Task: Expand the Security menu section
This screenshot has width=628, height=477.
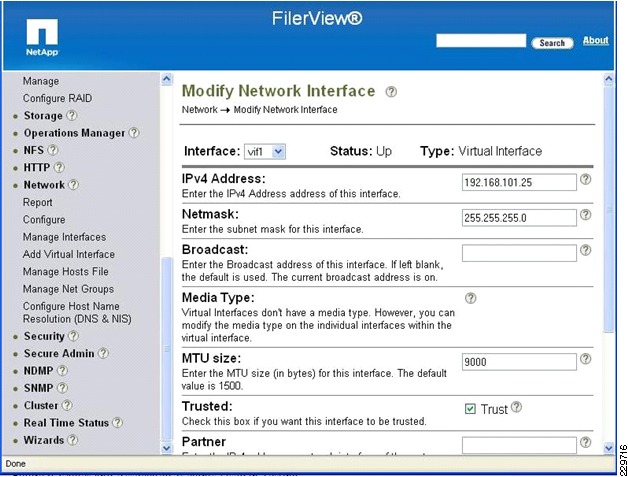Action: tap(44, 336)
